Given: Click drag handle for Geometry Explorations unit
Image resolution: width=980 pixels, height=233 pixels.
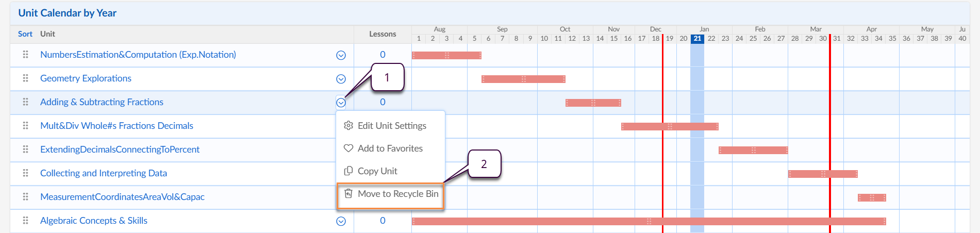Looking at the screenshot, I should (x=25, y=78).
